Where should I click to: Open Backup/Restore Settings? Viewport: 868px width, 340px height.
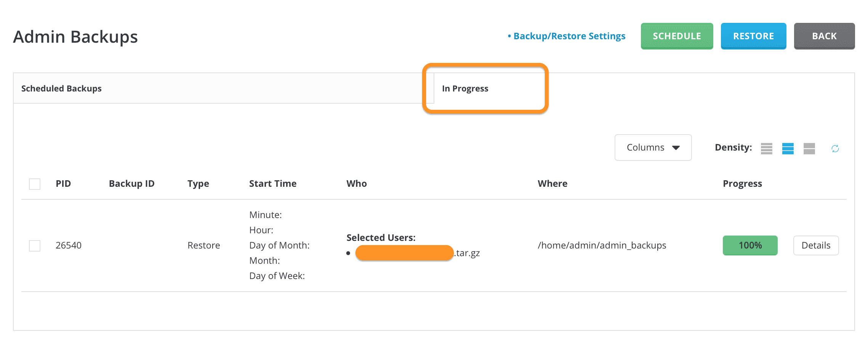tap(569, 36)
